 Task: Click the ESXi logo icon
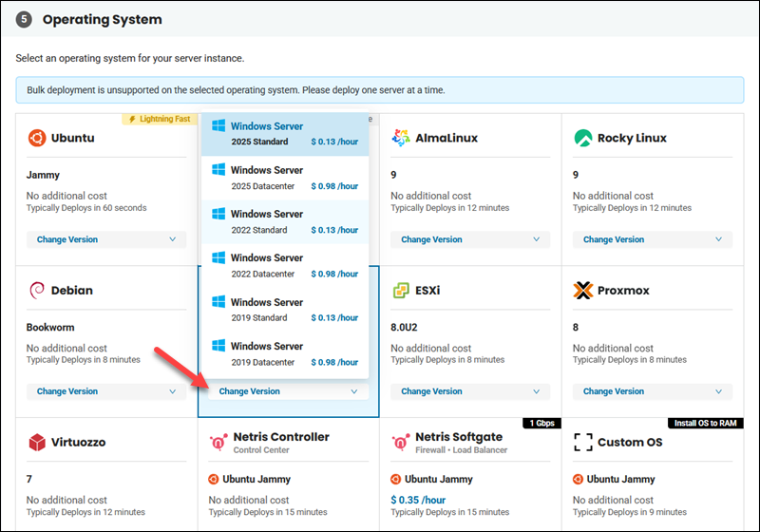point(401,291)
